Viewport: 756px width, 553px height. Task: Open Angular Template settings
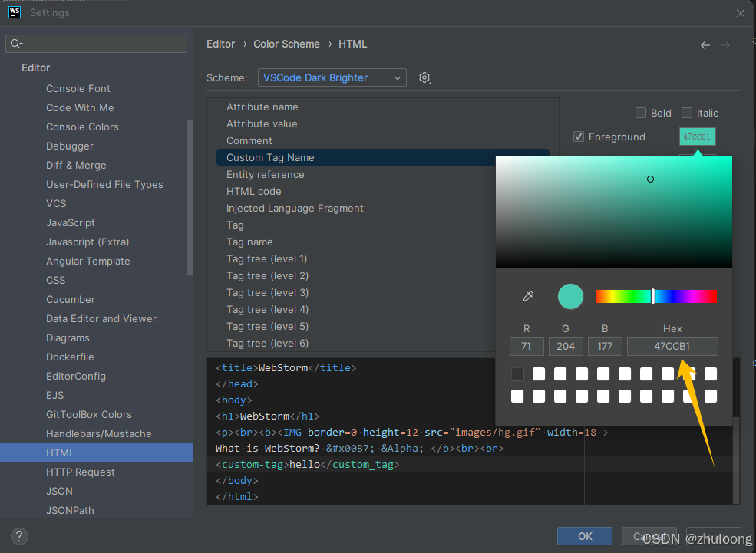88,261
